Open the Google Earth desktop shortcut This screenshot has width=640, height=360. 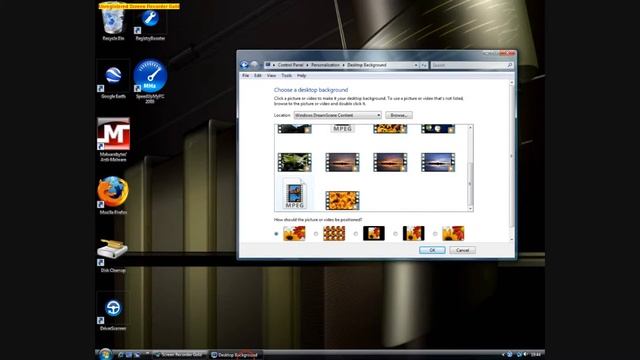tap(113, 80)
